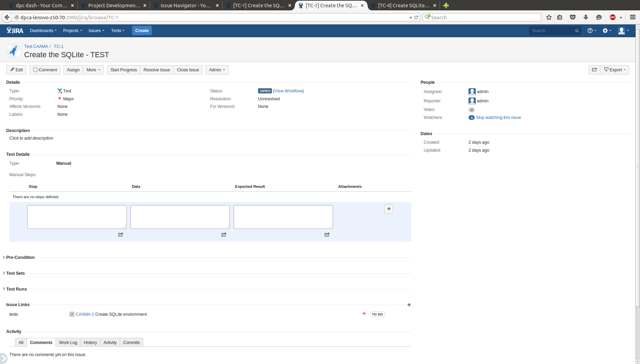The width and height of the screenshot is (640, 364).
Task: Switch to the All activity tab
Action: tap(21, 342)
